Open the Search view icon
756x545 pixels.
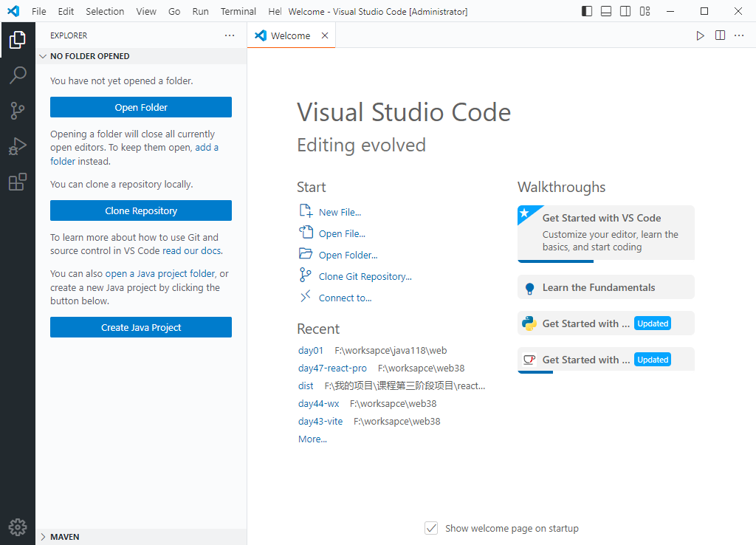[x=18, y=75]
